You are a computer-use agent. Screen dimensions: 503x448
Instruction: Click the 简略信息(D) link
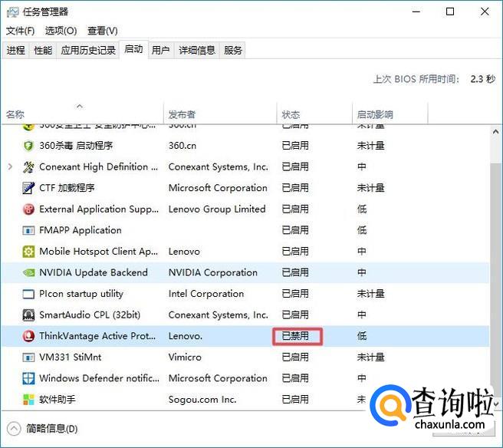point(52,429)
